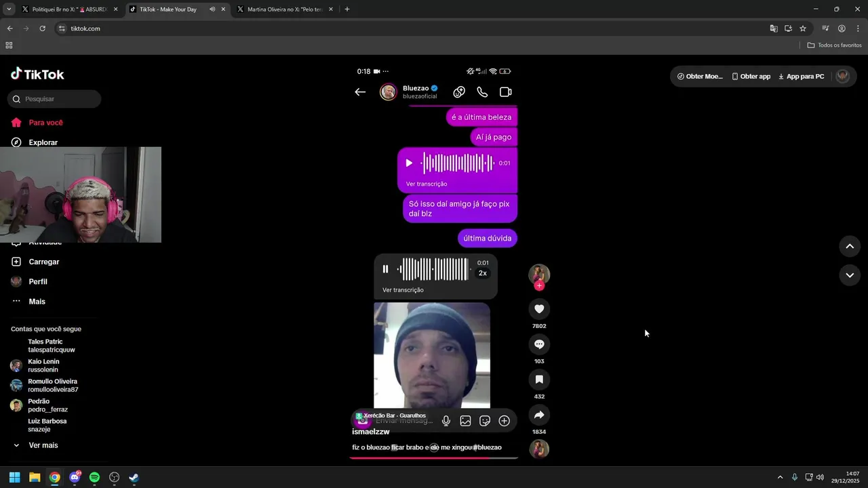The height and width of the screenshot is (488, 868).
Task: Like the TikTok video with heart icon
Action: 539,309
